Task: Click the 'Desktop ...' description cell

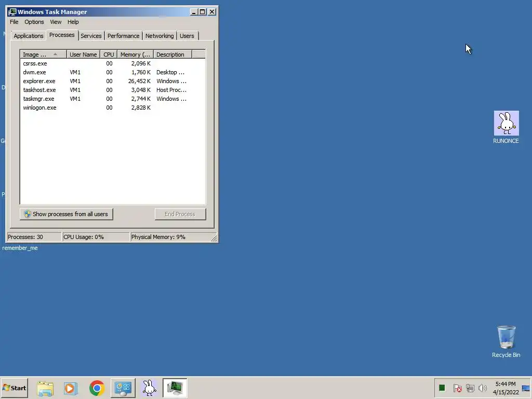Action: [170, 72]
